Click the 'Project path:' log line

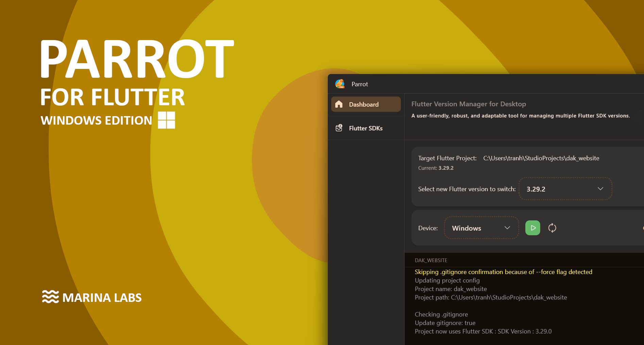click(x=491, y=297)
